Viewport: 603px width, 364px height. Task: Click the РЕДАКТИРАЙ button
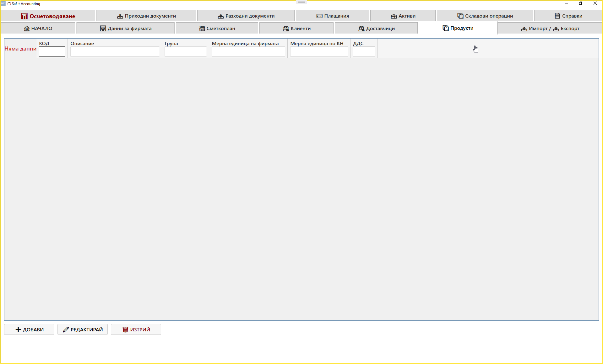[x=83, y=329]
